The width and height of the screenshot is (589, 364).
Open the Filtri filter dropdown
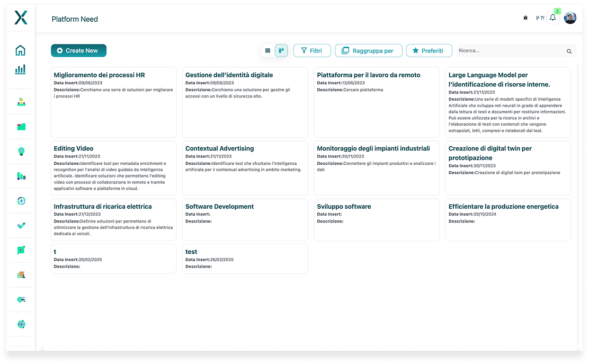[x=312, y=51]
